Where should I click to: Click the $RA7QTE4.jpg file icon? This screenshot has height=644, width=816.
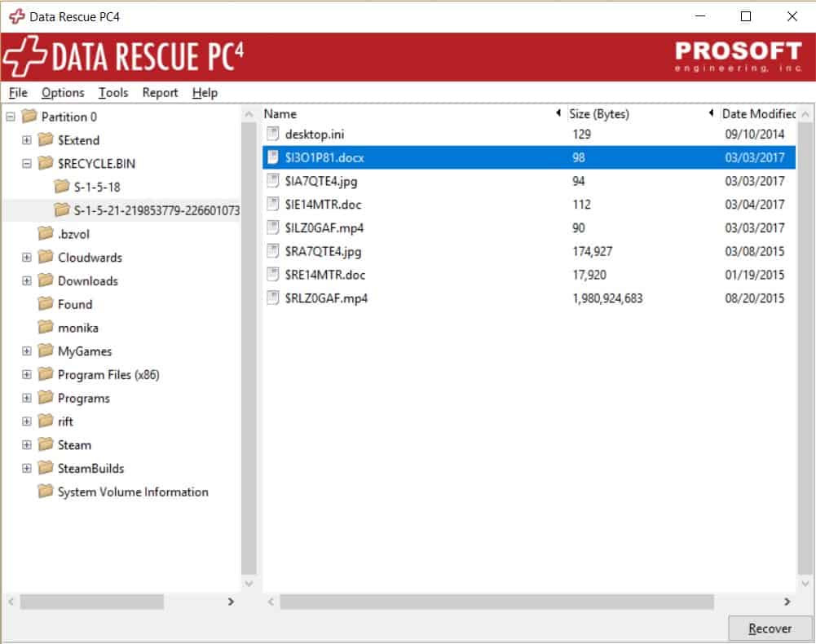point(273,251)
